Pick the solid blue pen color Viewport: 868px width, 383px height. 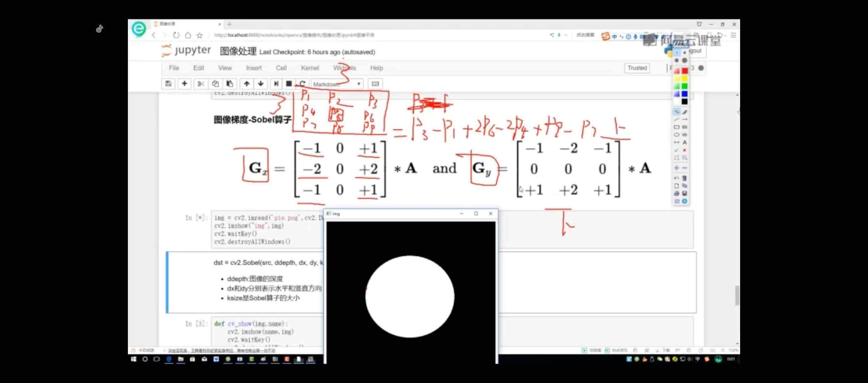[x=685, y=94]
